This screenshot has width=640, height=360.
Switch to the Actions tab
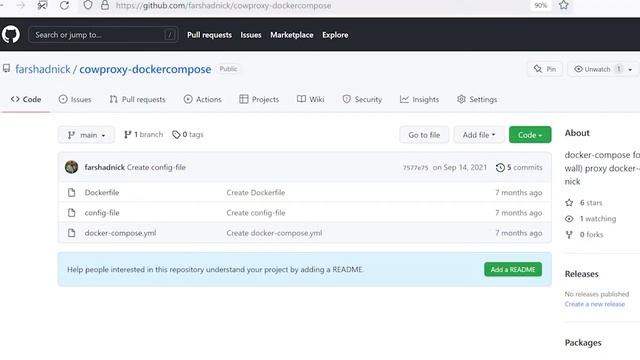click(202, 99)
